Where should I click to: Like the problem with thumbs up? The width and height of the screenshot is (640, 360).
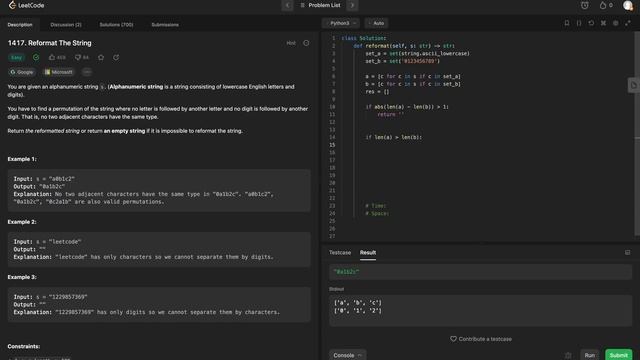(57, 58)
